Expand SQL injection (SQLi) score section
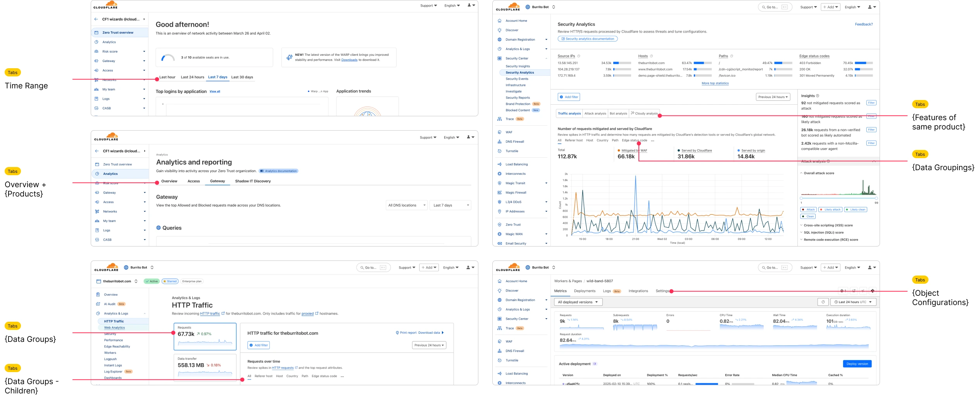 [822, 233]
